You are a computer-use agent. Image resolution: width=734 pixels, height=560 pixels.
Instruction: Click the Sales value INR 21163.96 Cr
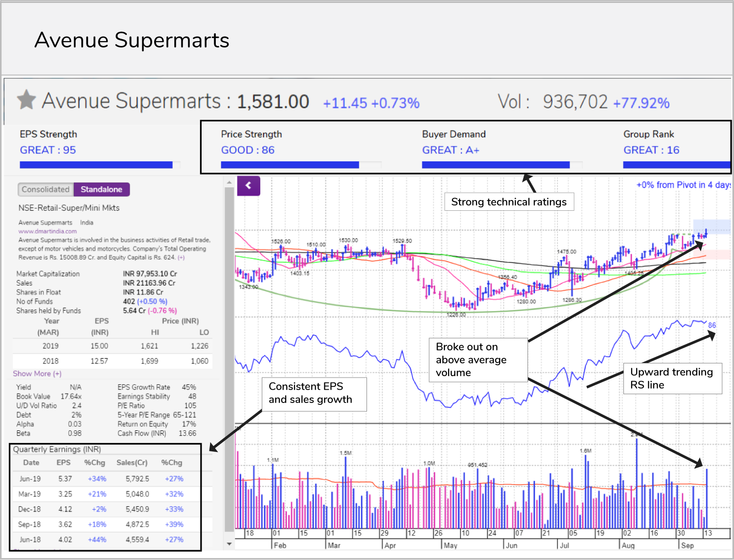coord(149,283)
